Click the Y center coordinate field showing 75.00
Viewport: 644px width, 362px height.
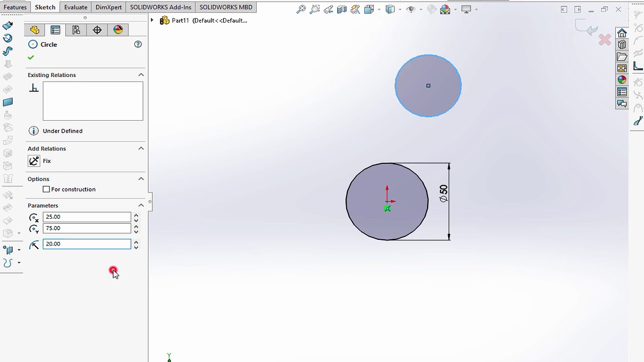click(x=87, y=228)
